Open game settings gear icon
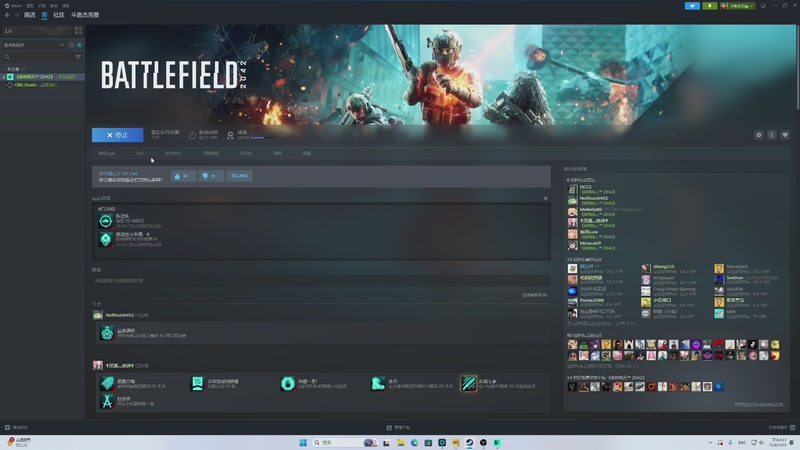Image resolution: width=800 pixels, height=450 pixels. [759, 135]
